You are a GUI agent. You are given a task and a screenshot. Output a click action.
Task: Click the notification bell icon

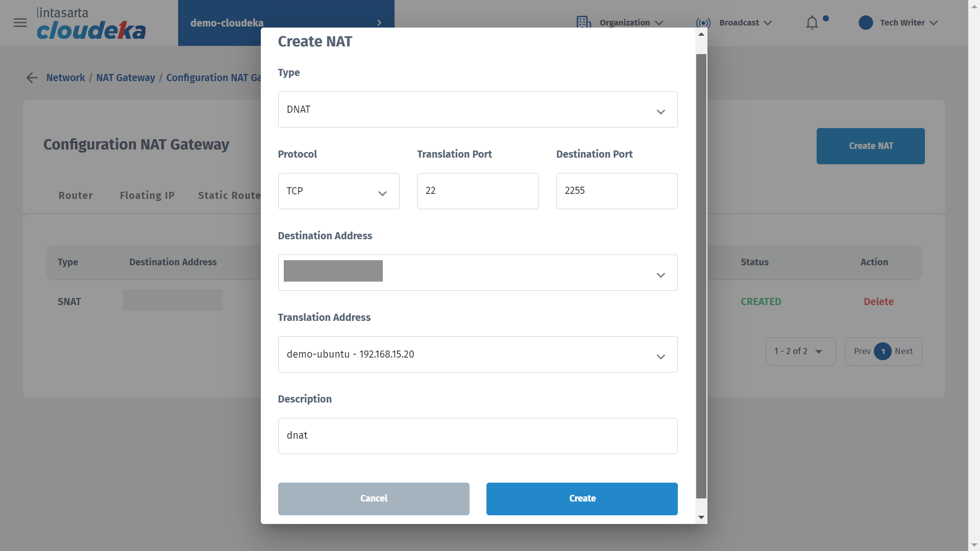tap(812, 23)
